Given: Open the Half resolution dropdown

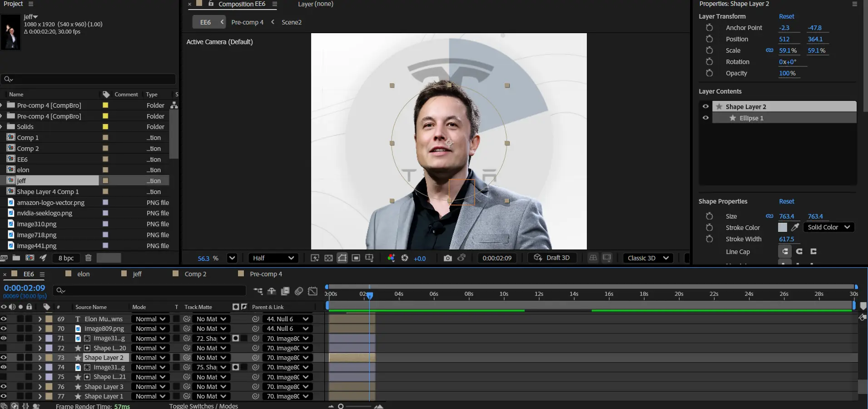Looking at the screenshot, I should click(273, 258).
